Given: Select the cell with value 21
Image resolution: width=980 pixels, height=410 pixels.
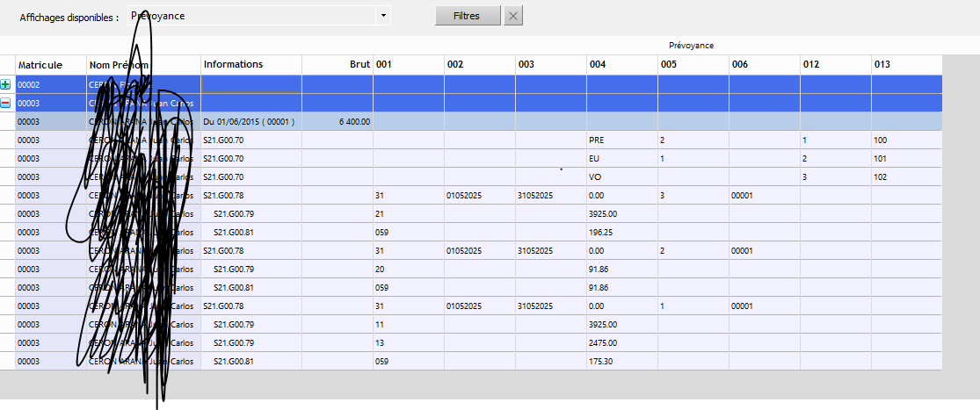Looking at the screenshot, I should 409,214.
